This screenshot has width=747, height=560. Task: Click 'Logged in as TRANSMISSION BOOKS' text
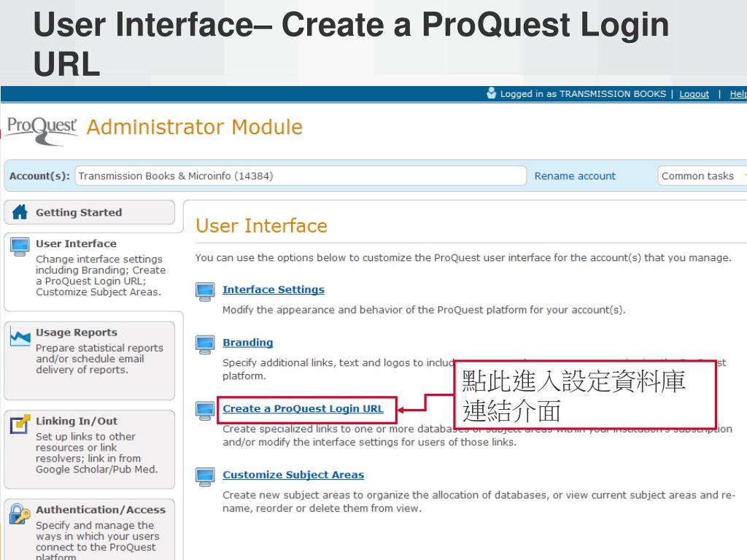tap(583, 94)
